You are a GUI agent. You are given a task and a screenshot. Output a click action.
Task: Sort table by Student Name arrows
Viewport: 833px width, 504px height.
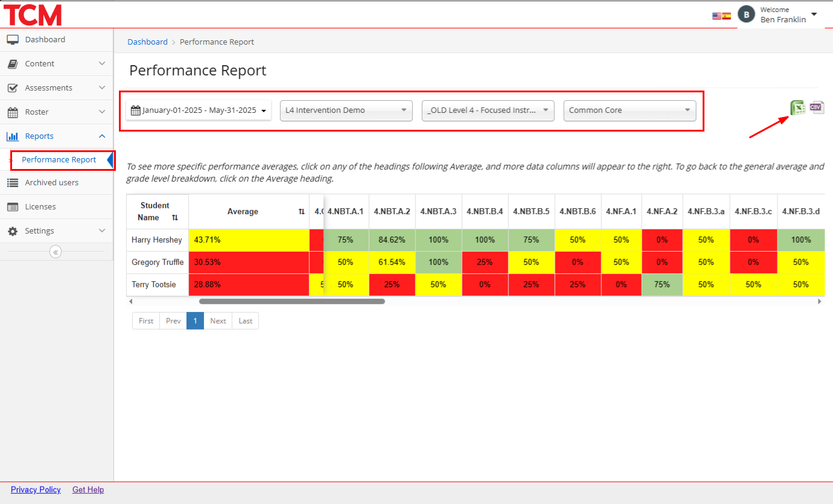[175, 218]
